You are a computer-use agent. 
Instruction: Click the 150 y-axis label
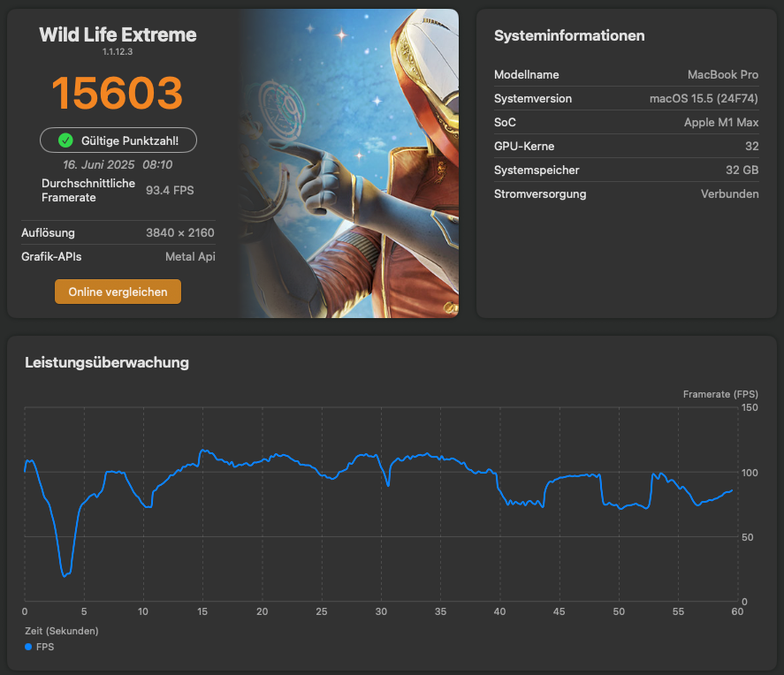coord(750,407)
